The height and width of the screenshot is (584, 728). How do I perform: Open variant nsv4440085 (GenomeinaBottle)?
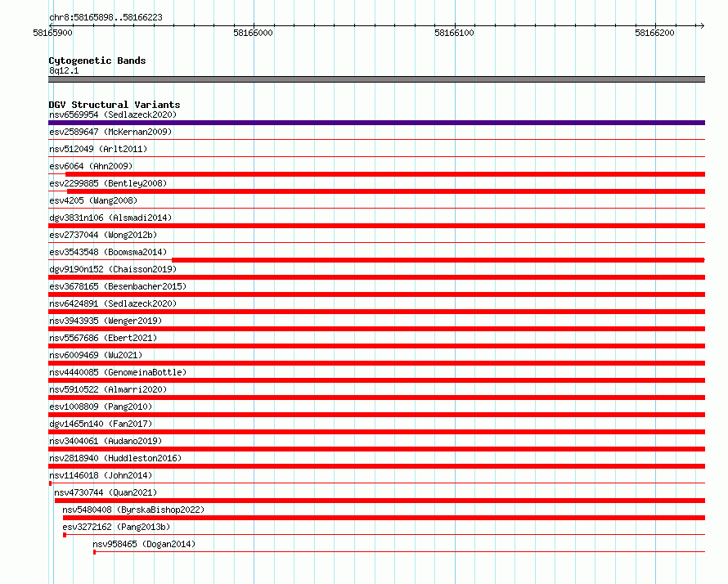[x=118, y=372]
